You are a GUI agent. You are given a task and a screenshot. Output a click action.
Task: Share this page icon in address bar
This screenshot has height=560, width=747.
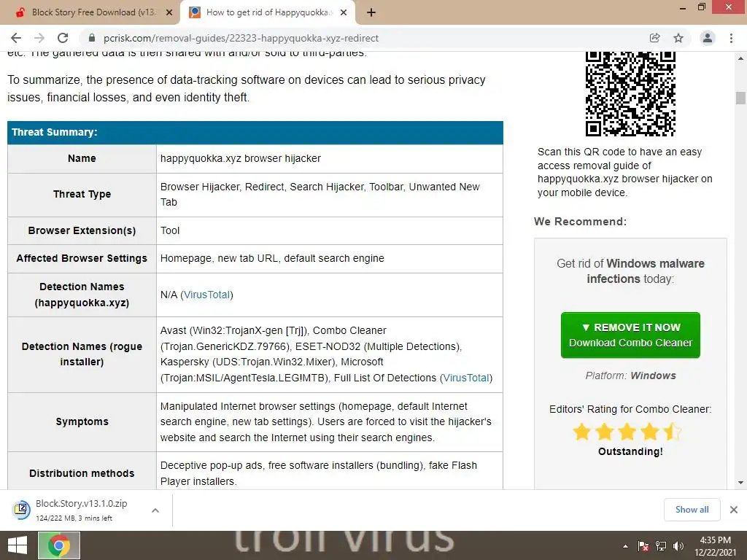(654, 38)
